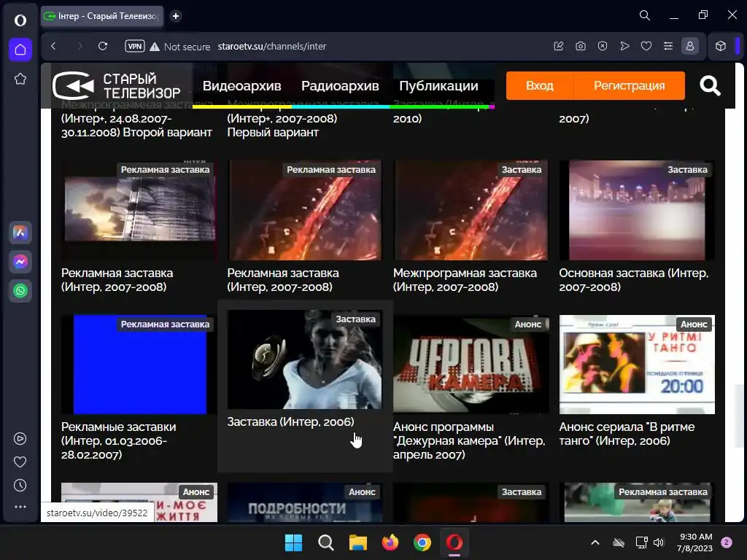
Task: Click the address bar URL staroetv.su/channels/inter
Action: click(x=272, y=46)
